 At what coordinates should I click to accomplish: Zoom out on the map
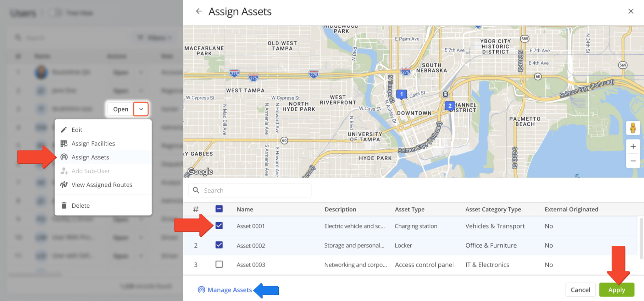pyautogui.click(x=633, y=161)
